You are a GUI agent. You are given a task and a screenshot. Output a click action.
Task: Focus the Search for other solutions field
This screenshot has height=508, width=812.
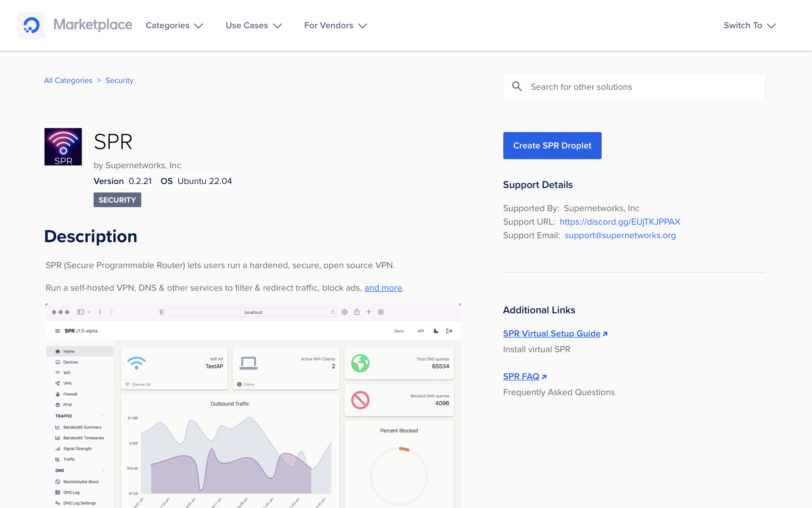pyautogui.click(x=634, y=87)
